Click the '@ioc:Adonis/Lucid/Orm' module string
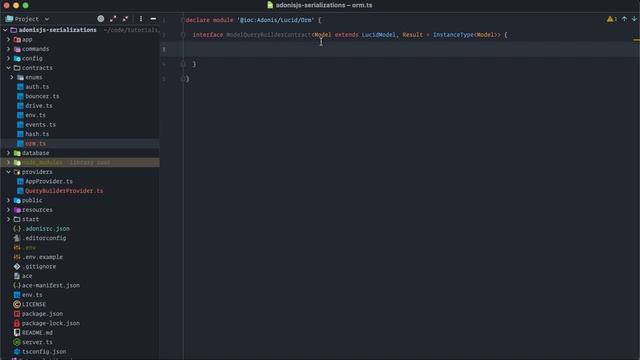Viewport: 640px width, 360px height. pos(276,20)
